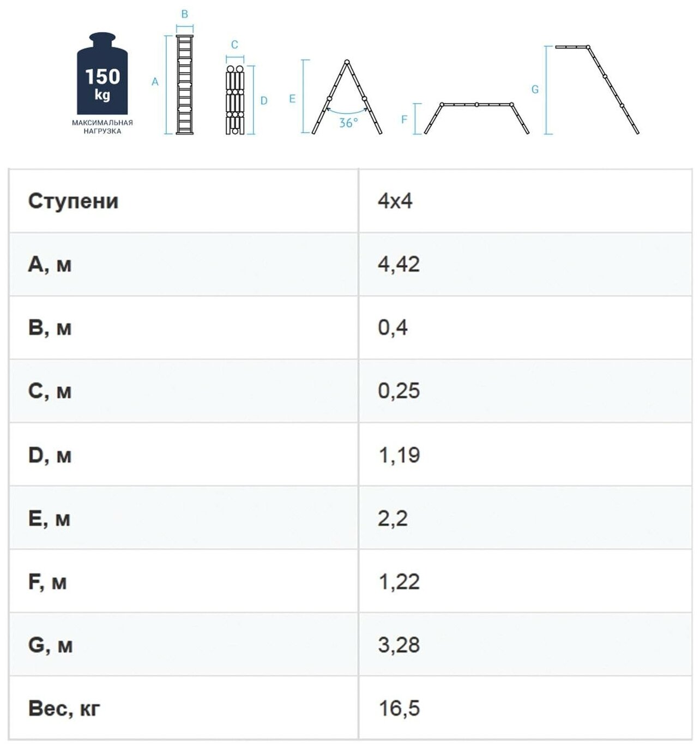The image size is (700, 749).
Task: Select the overhang ladder diagram labeled G
Action: point(598,89)
